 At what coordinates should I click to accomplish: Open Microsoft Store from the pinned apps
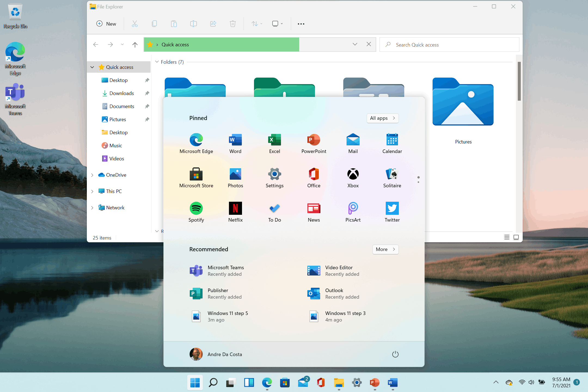pos(196,178)
